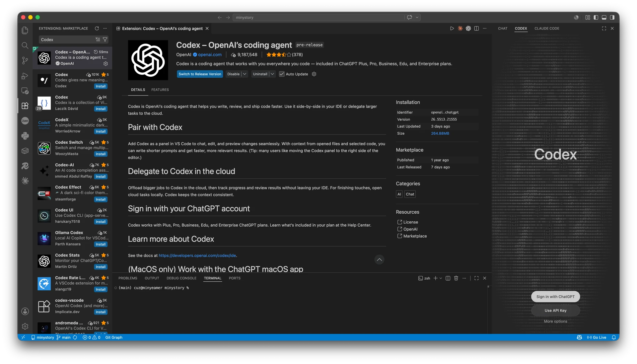Open the Claude Code sunburst activity icon
Screen dimensions: 637x364
point(25,181)
